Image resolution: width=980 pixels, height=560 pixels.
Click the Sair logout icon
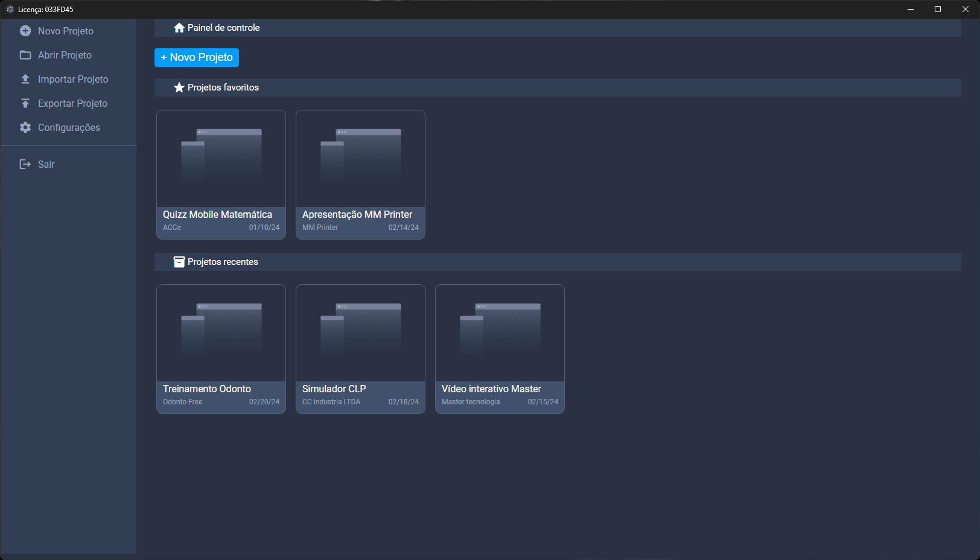pyautogui.click(x=24, y=164)
